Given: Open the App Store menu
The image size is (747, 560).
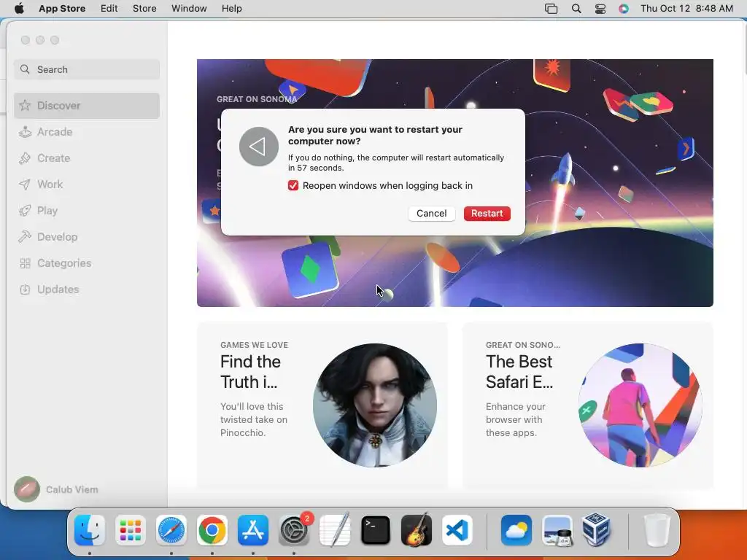Looking at the screenshot, I should (62, 9).
